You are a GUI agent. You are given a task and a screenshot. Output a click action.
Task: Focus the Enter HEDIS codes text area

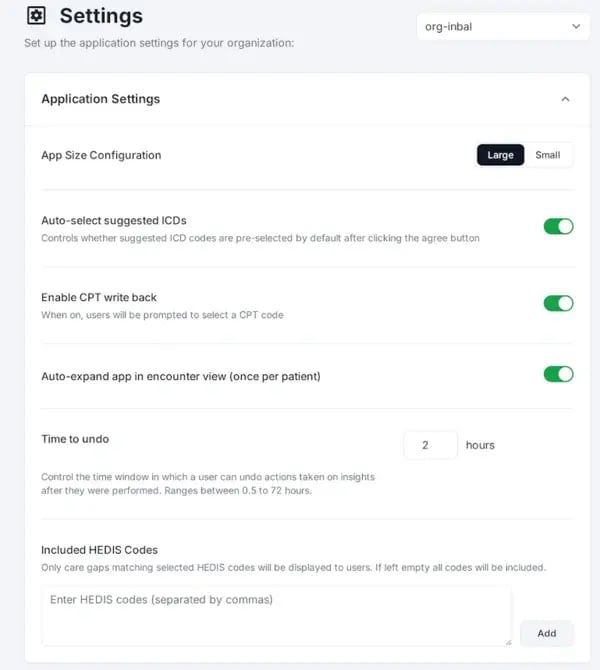(276, 614)
